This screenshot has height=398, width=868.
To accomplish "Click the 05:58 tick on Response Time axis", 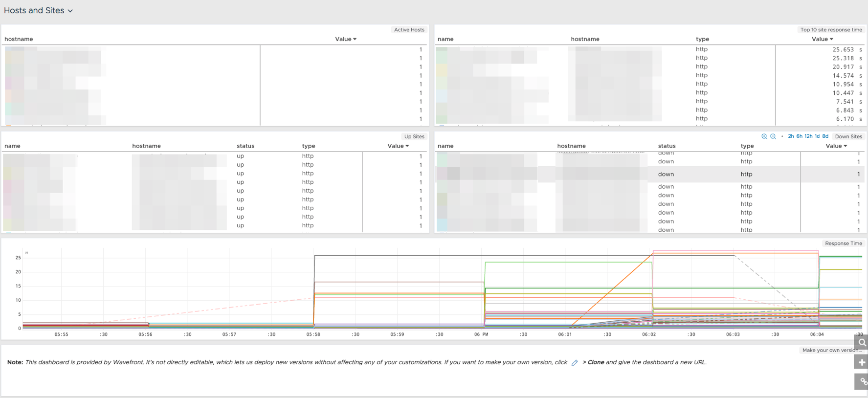I will [313, 334].
